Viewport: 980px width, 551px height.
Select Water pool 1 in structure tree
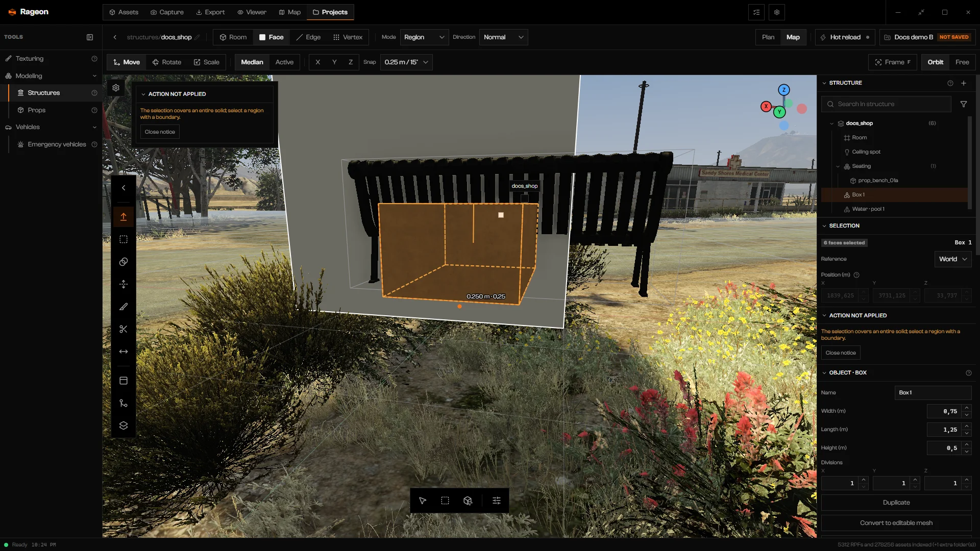894,209
